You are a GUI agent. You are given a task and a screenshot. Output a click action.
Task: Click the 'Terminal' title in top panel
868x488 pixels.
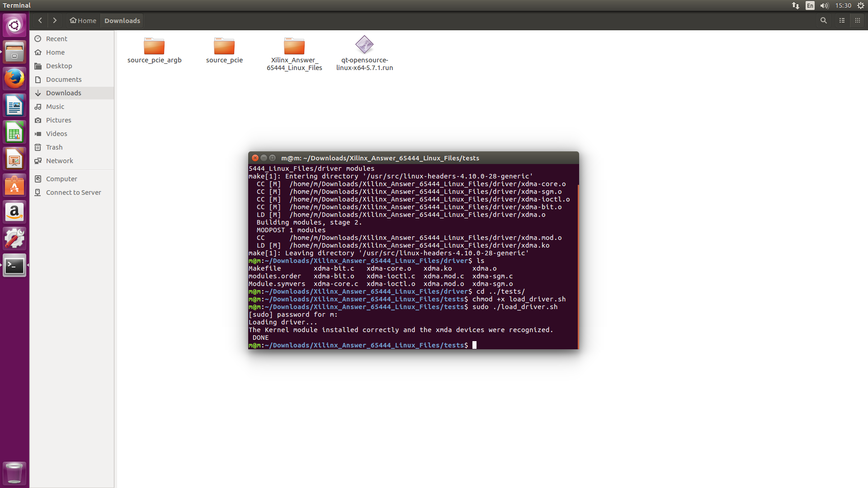[17, 5]
